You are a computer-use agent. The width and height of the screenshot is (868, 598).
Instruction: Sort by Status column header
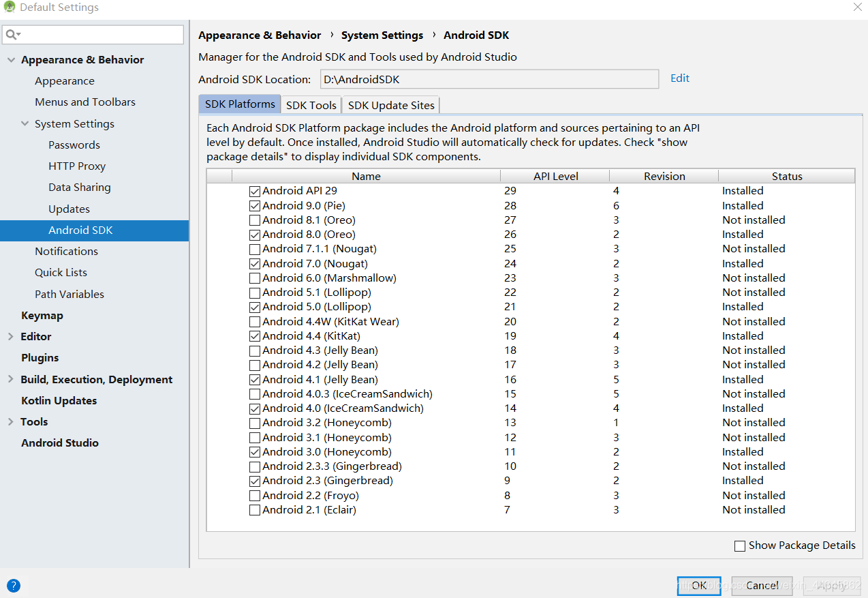787,176
